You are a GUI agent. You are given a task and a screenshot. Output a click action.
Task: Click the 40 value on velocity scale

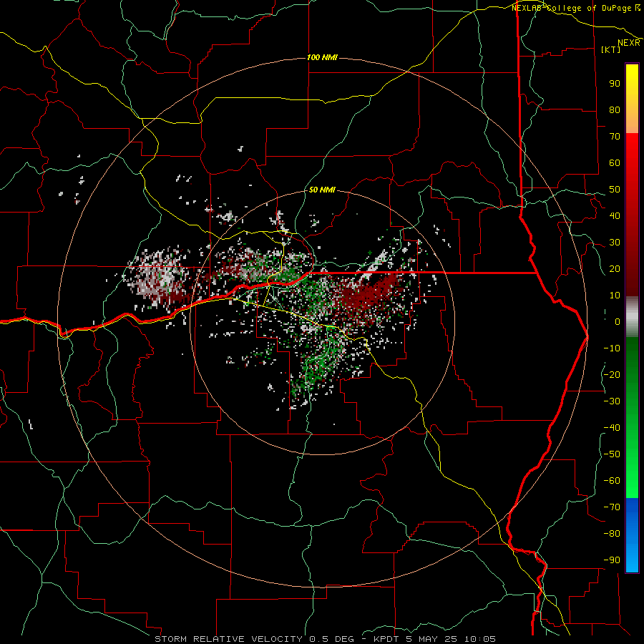(615, 216)
